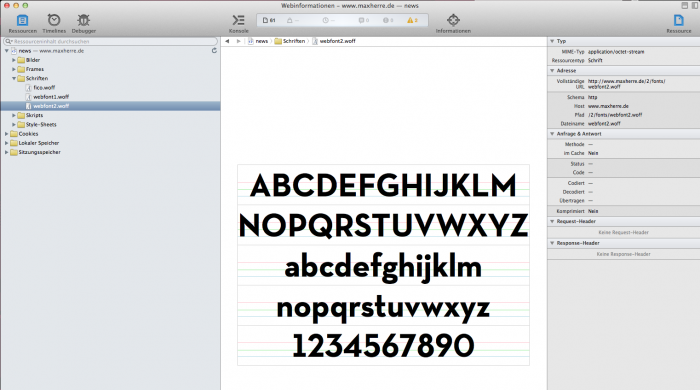Click Schriften in the breadcrumb path
This screenshot has width=700, height=390.
(294, 41)
